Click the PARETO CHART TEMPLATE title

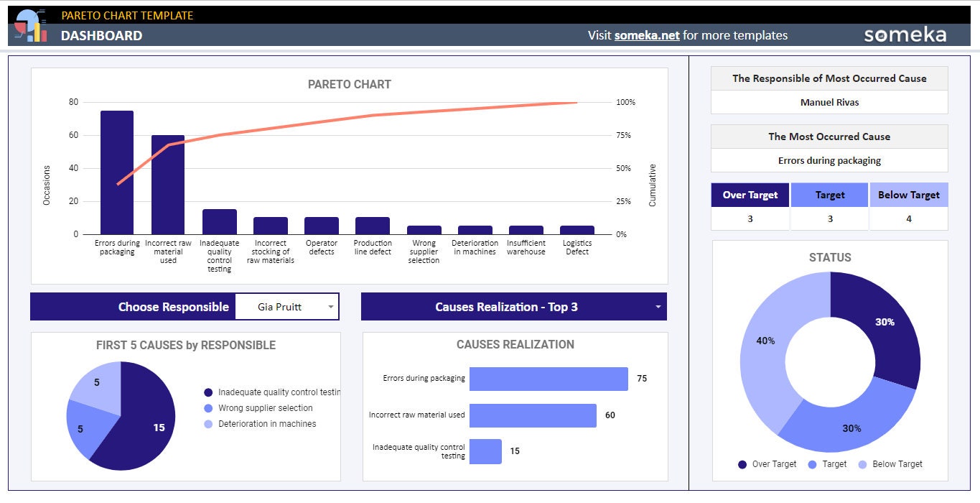tap(128, 14)
